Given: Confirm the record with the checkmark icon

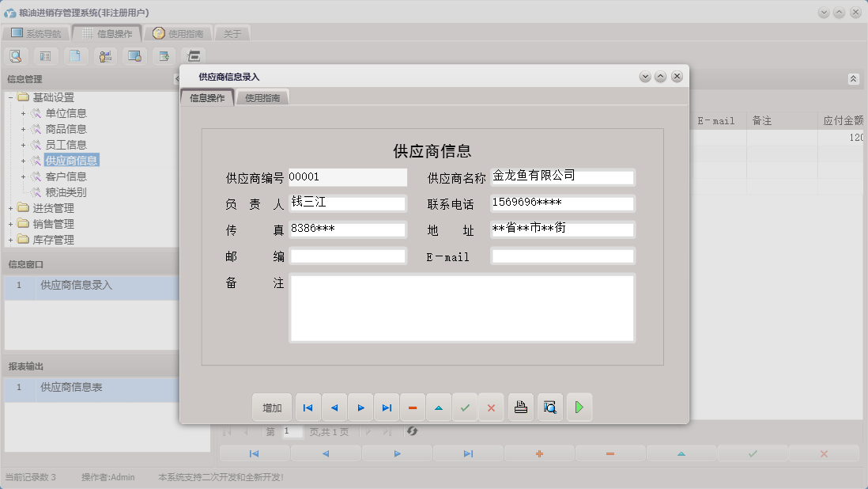Looking at the screenshot, I should click(465, 407).
